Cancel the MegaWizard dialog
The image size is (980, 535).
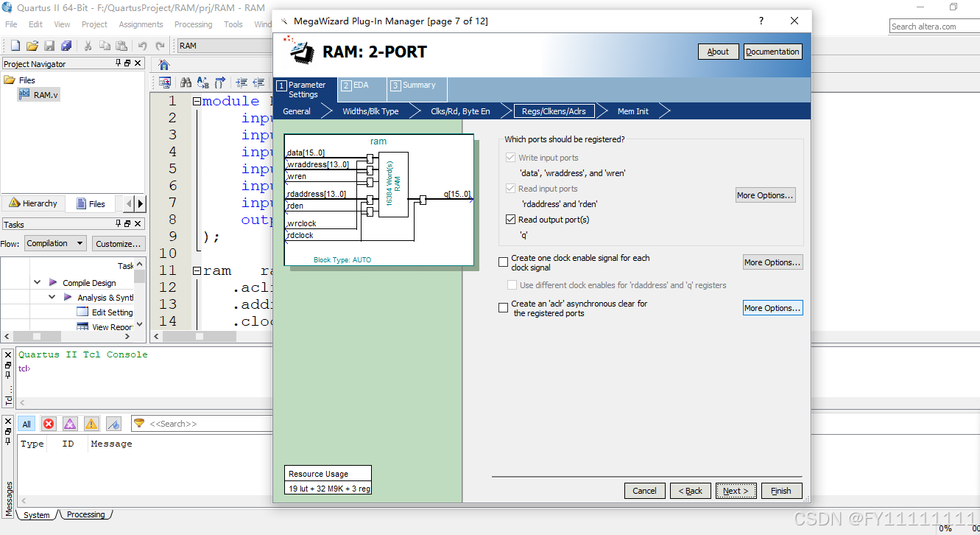pos(645,491)
